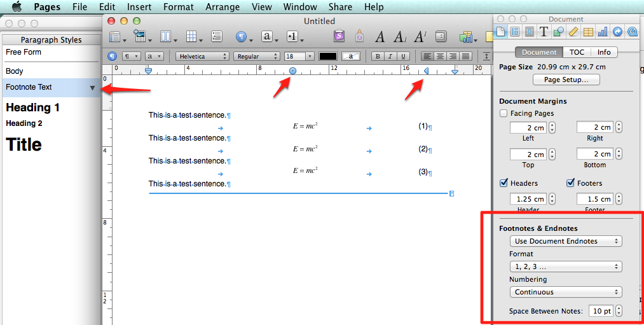The height and width of the screenshot is (325, 644).
Task: Open the Regular typeface dropdown
Action: (257, 57)
